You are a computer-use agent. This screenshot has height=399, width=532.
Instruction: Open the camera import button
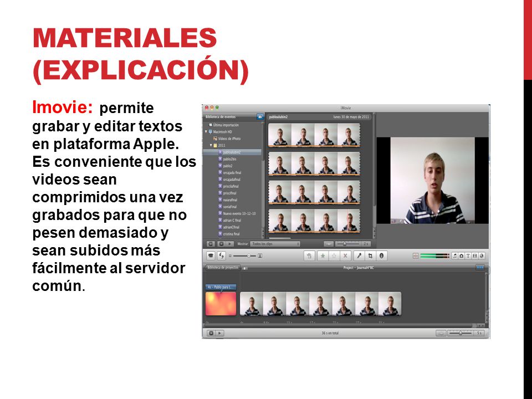coord(211,256)
